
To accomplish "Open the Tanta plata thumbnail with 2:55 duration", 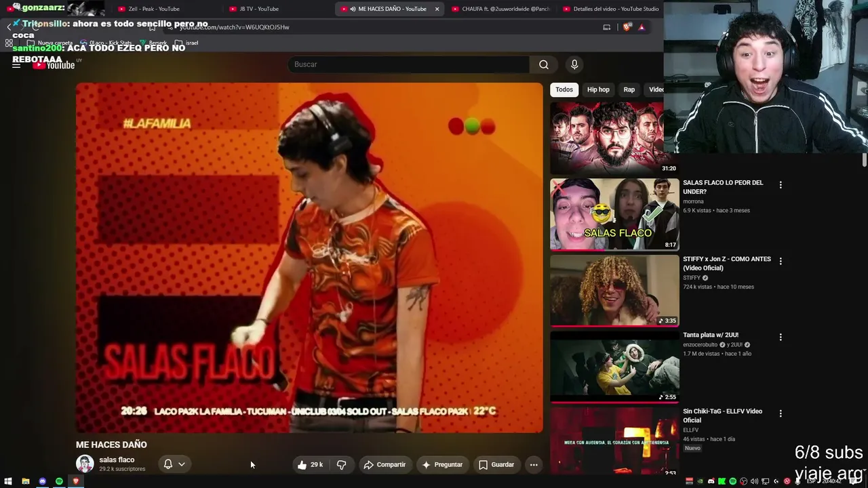I will (614, 367).
